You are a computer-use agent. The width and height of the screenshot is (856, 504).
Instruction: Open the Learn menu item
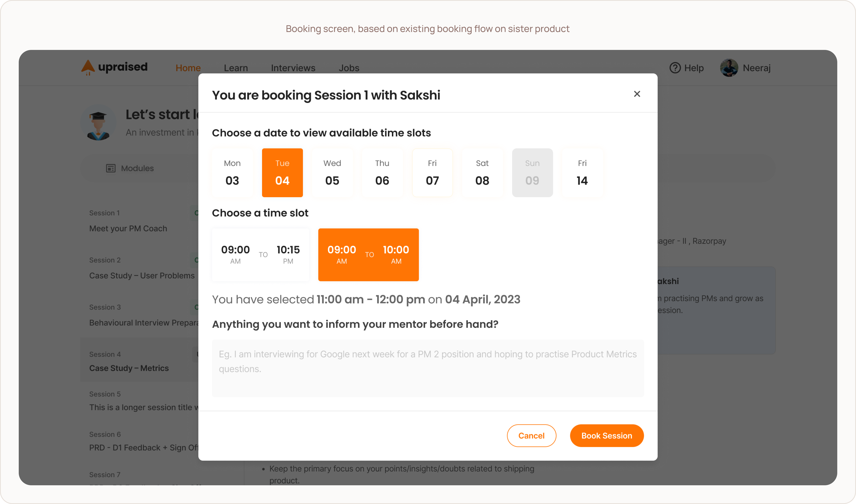click(x=236, y=68)
